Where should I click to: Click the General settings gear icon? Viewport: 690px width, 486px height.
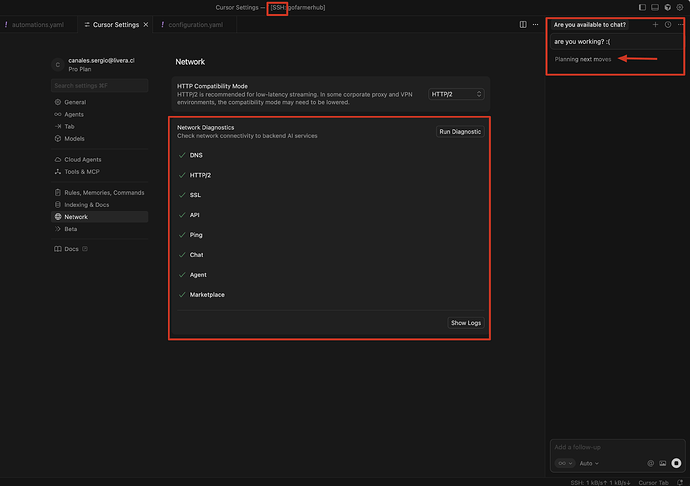[58, 102]
